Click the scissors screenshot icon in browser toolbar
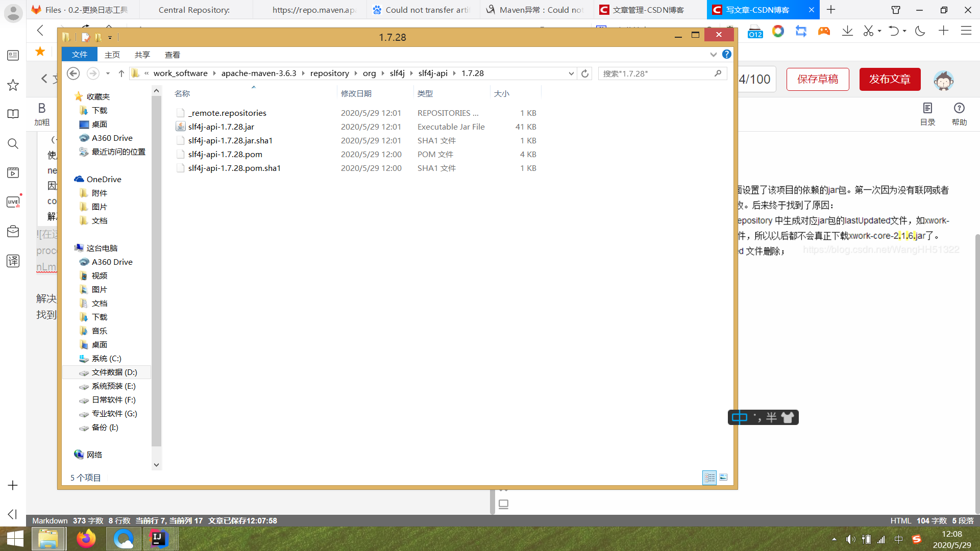 [869, 31]
